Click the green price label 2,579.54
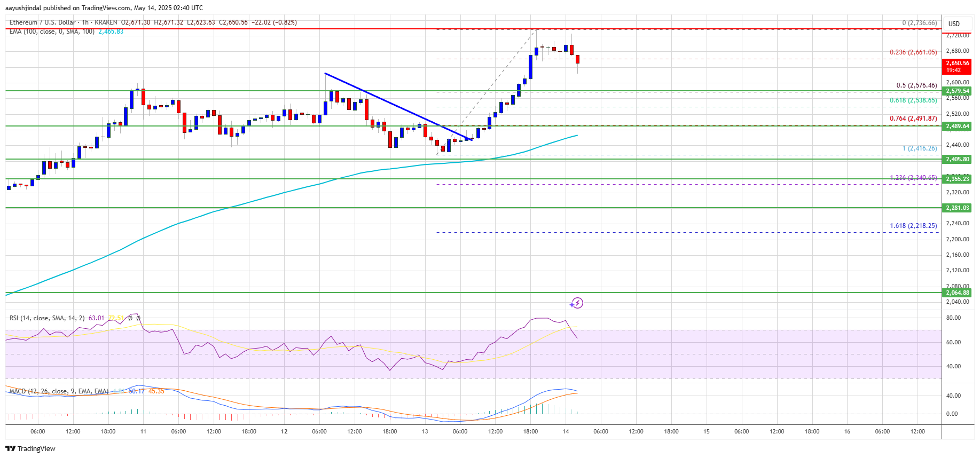Screen dimensions: 980x458 [x=957, y=91]
